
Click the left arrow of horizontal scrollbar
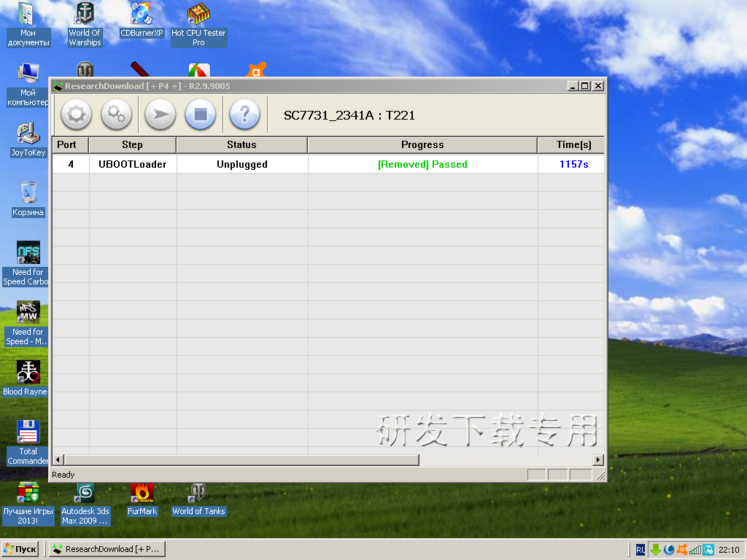click(x=58, y=459)
